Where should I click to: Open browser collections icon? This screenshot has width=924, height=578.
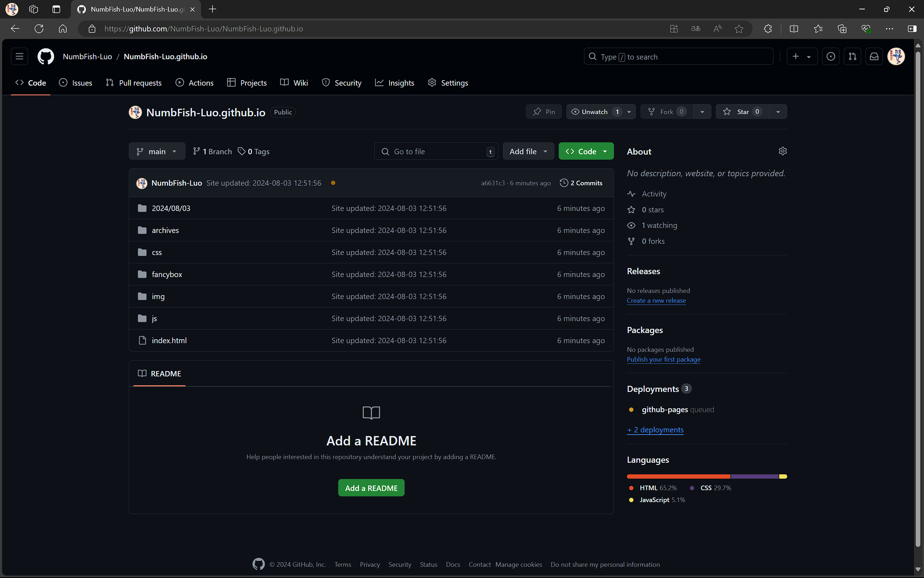842,29
